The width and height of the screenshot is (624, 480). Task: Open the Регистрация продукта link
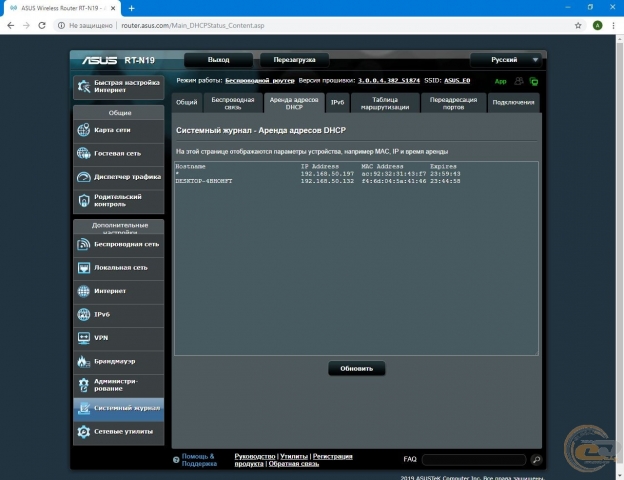pos(333,456)
